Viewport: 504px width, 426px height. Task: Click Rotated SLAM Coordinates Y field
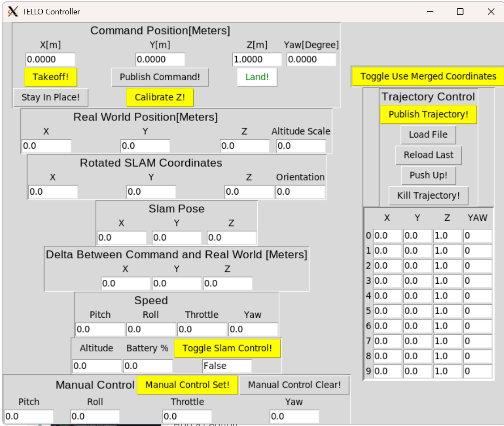[151, 192]
